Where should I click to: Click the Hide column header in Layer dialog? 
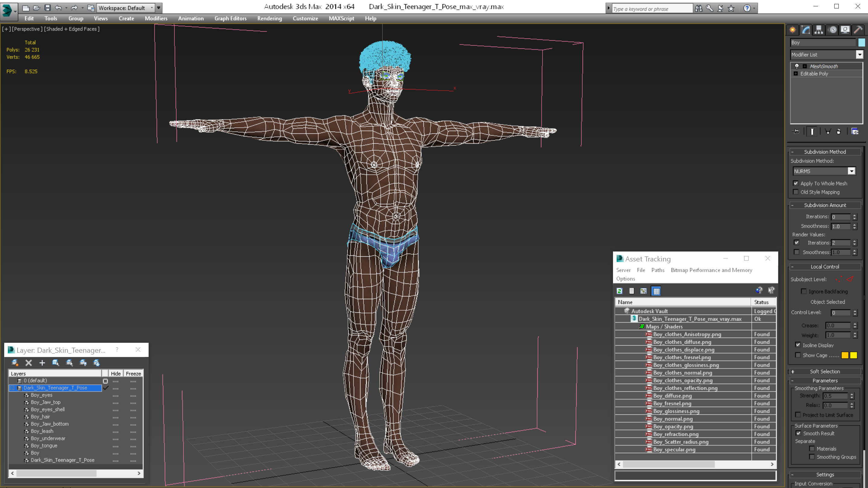point(115,374)
